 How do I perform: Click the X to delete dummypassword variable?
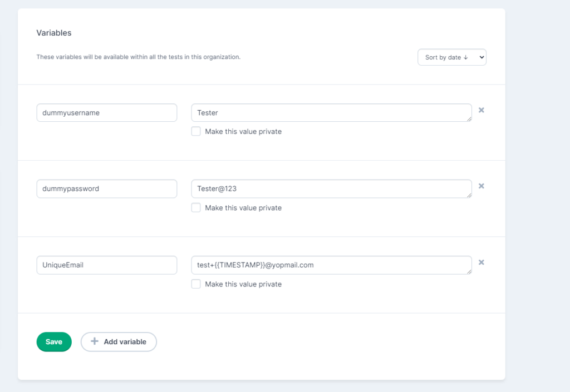coord(481,186)
